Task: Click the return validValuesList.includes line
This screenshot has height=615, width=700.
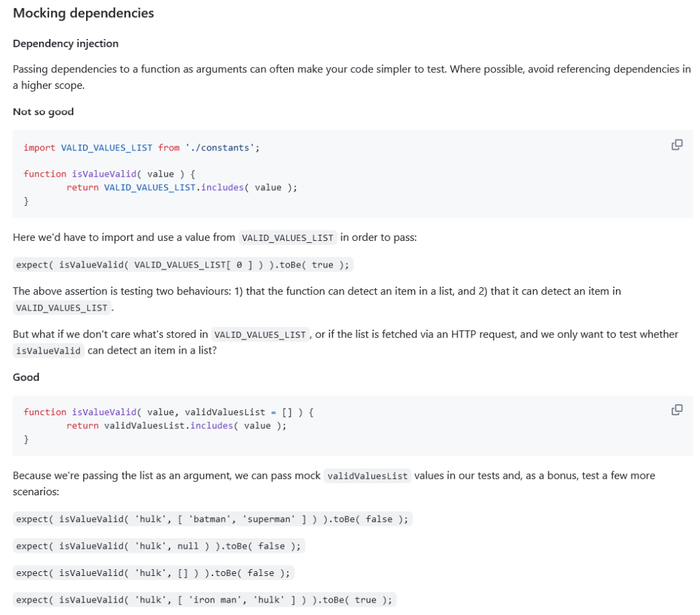Action: click(x=176, y=426)
